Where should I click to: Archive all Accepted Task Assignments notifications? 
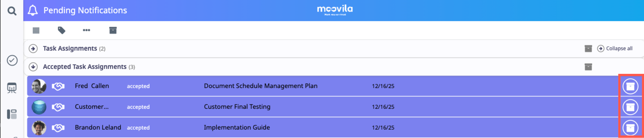click(x=588, y=67)
